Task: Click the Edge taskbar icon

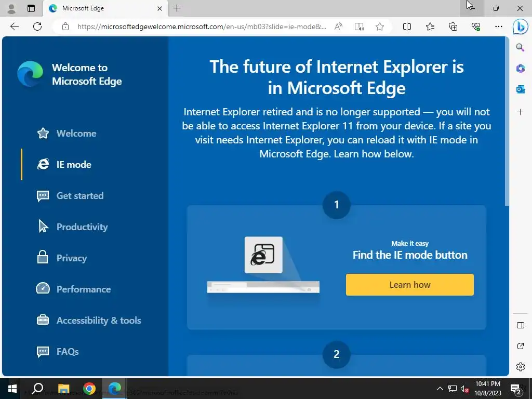Action: coord(115,389)
